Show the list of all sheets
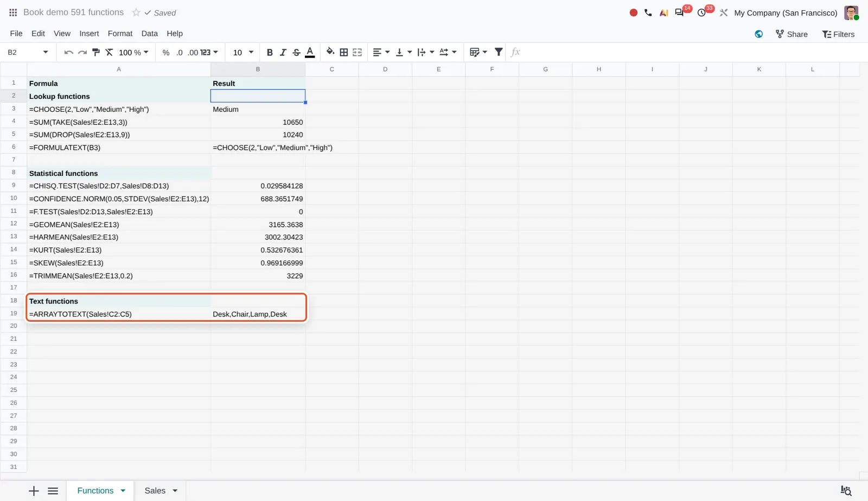Image resolution: width=868 pixels, height=501 pixels. [53, 491]
